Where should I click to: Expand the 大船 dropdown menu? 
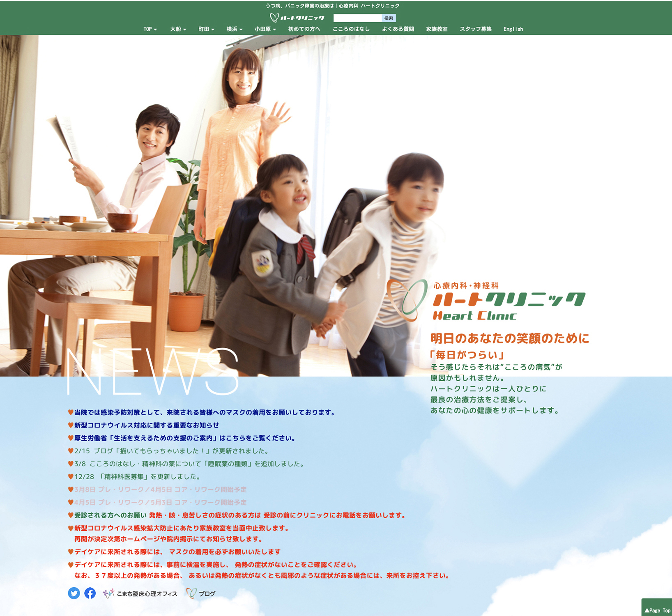178,29
